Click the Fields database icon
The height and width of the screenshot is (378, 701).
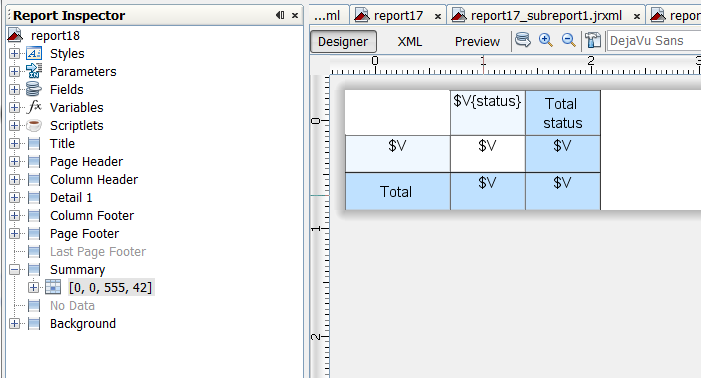(x=34, y=89)
